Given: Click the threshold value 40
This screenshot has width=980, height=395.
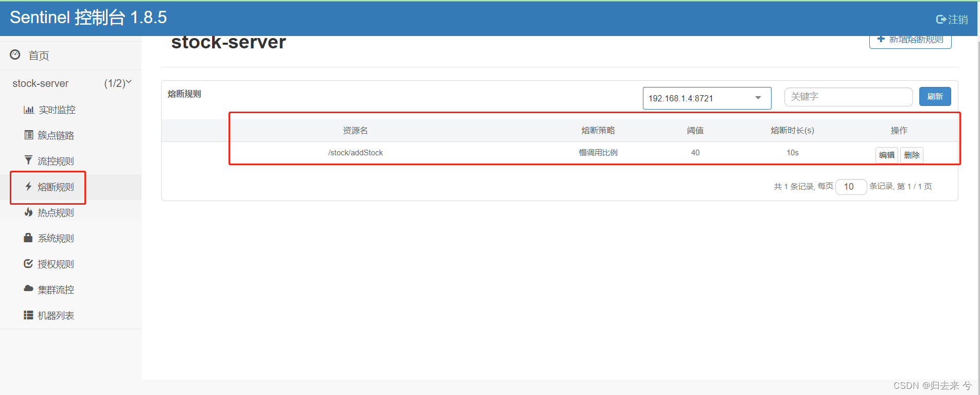Looking at the screenshot, I should point(695,153).
